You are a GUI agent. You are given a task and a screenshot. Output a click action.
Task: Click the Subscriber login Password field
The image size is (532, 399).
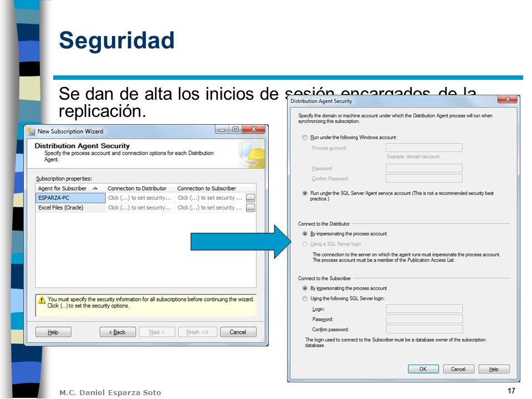424,319
